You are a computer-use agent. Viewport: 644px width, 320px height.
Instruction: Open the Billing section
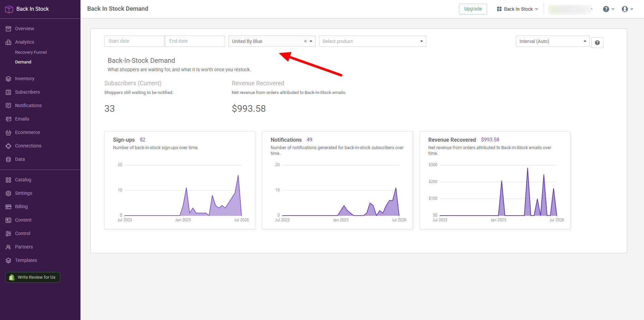point(21,207)
